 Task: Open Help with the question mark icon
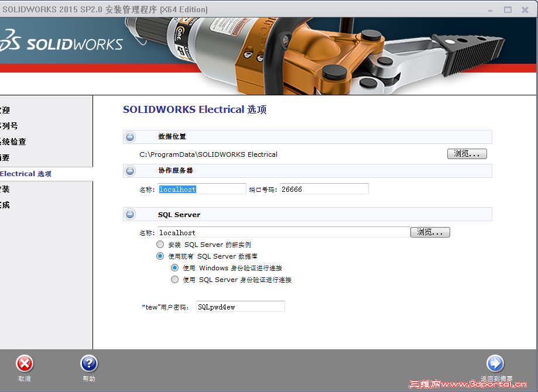89,363
